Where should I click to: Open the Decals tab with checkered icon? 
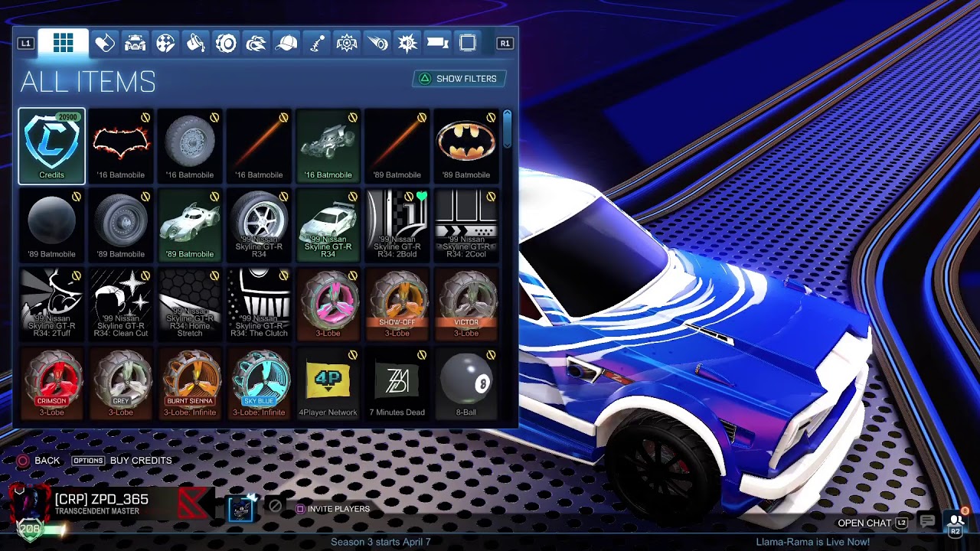coord(165,43)
